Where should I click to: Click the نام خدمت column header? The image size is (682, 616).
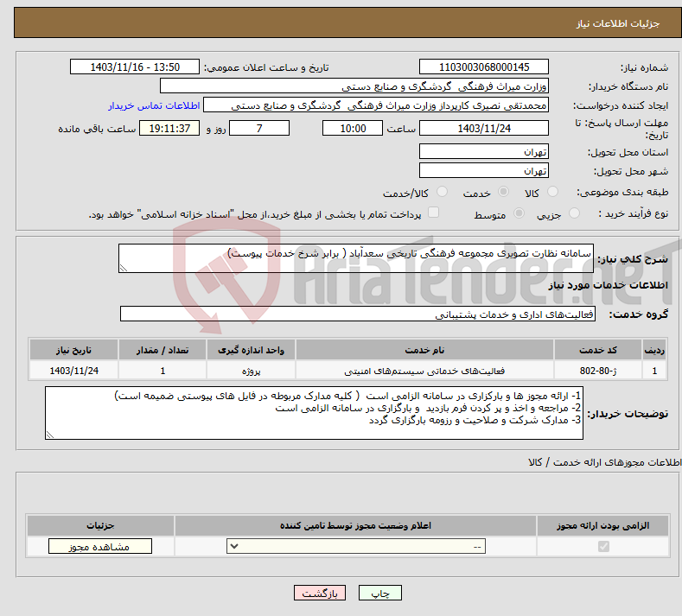pyautogui.click(x=425, y=350)
